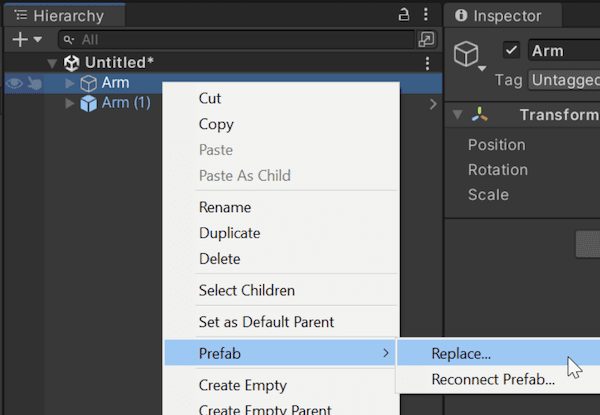Screen dimensions: 600x415
Task: Open the Hierarchy panel three-dot menu
Action: 426,15
